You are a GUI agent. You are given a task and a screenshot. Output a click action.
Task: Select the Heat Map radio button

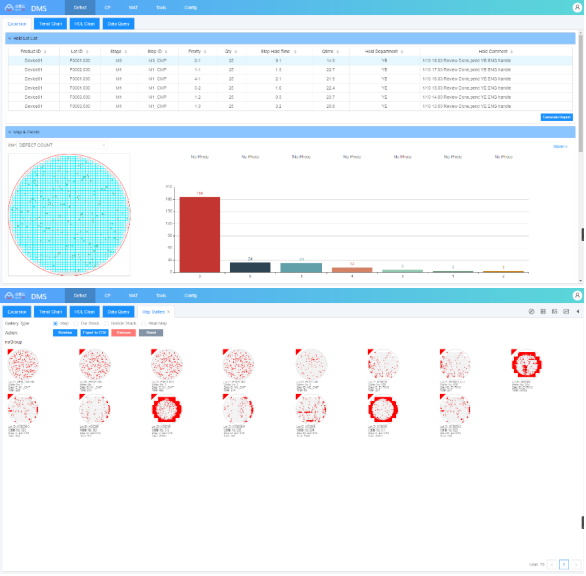coord(144,324)
